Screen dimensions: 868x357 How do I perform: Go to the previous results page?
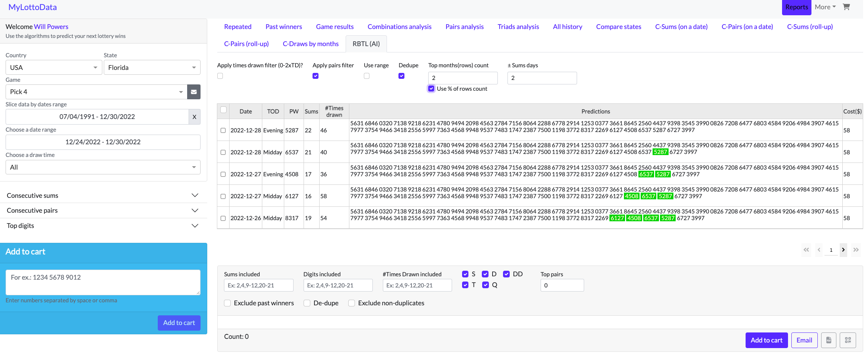[x=819, y=250]
